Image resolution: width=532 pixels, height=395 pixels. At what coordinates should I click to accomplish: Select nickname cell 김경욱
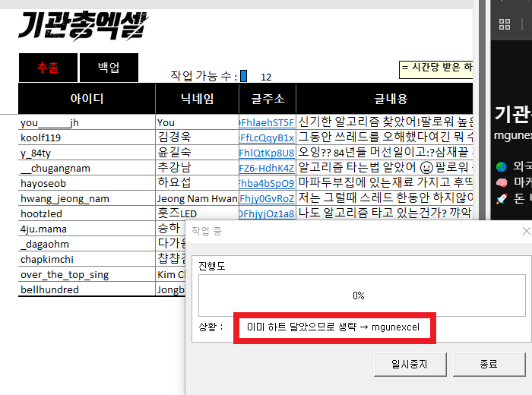tap(197, 137)
